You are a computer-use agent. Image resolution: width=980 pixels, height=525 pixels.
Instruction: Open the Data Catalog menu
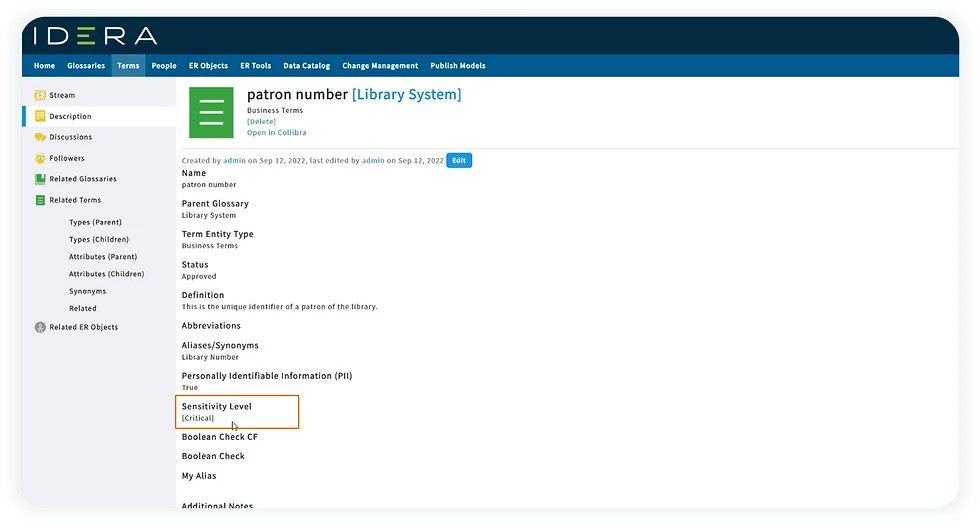coord(306,66)
